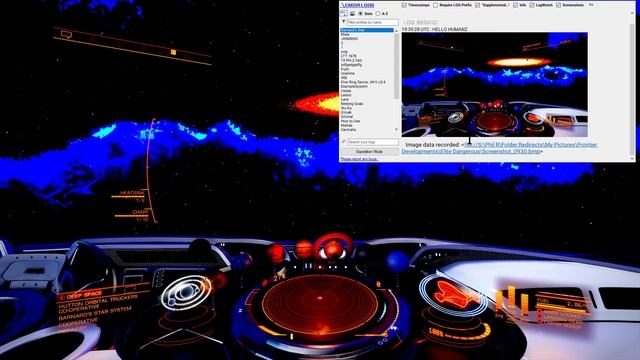640x360 pixels.
Task: Toggle the Info checkbox
Action: [x=516, y=5]
